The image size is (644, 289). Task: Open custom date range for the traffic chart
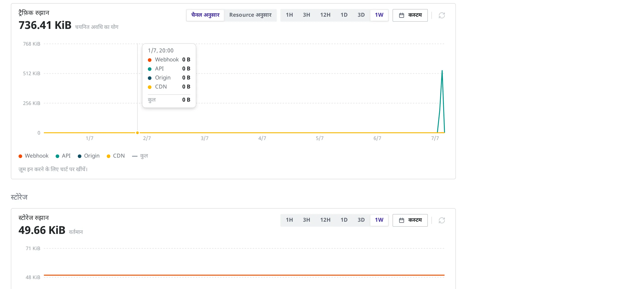[x=410, y=15]
